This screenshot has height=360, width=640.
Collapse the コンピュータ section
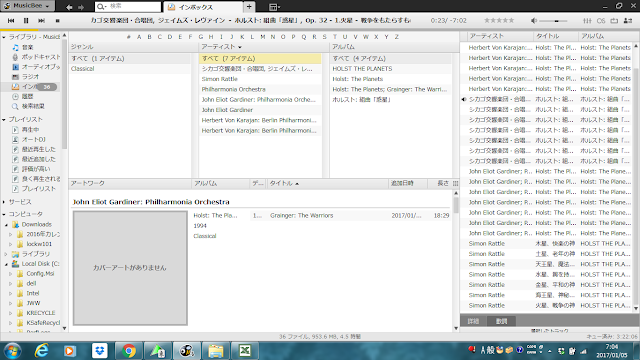(x=4, y=214)
